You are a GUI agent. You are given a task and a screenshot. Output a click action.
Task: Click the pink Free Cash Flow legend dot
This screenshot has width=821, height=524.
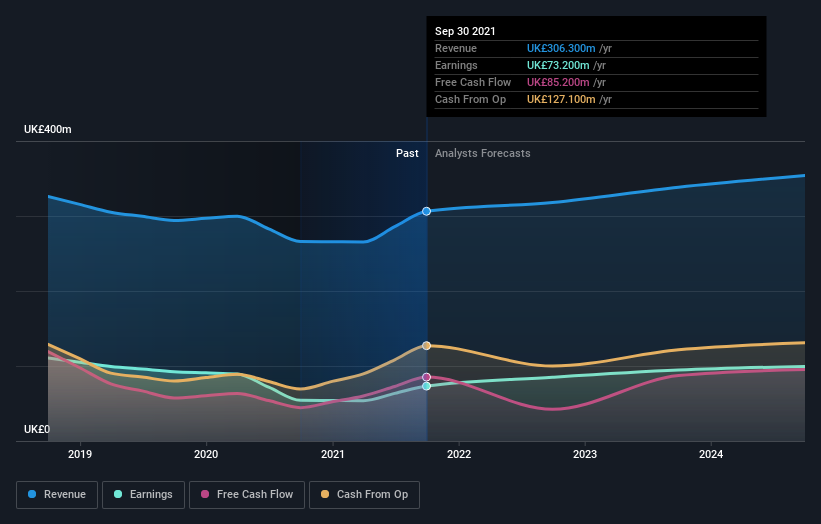205,494
